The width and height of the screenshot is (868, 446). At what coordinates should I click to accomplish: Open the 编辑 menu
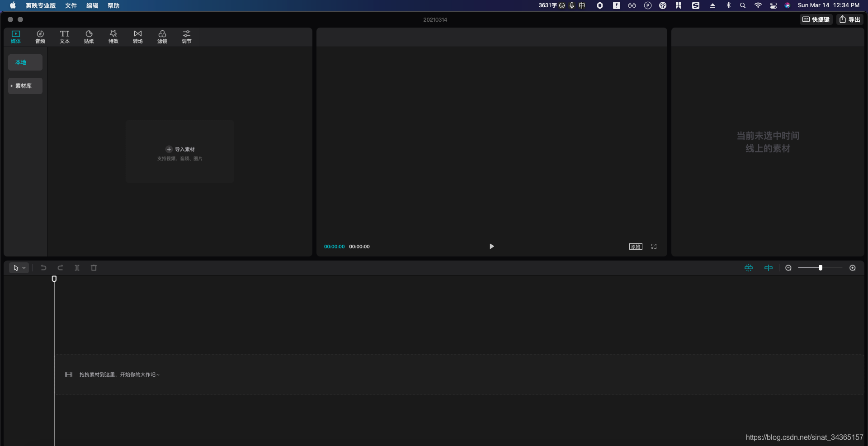coord(92,5)
